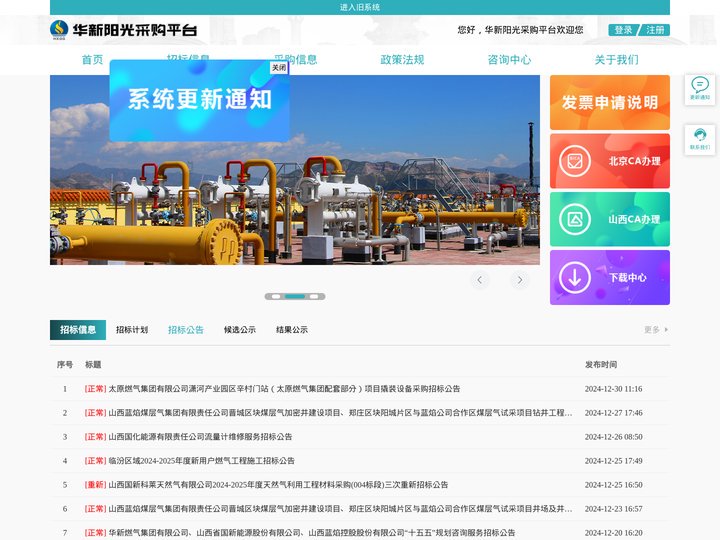Click the [正常] status tag in row 1
Image resolution: width=720 pixels, height=540 pixels.
point(95,389)
